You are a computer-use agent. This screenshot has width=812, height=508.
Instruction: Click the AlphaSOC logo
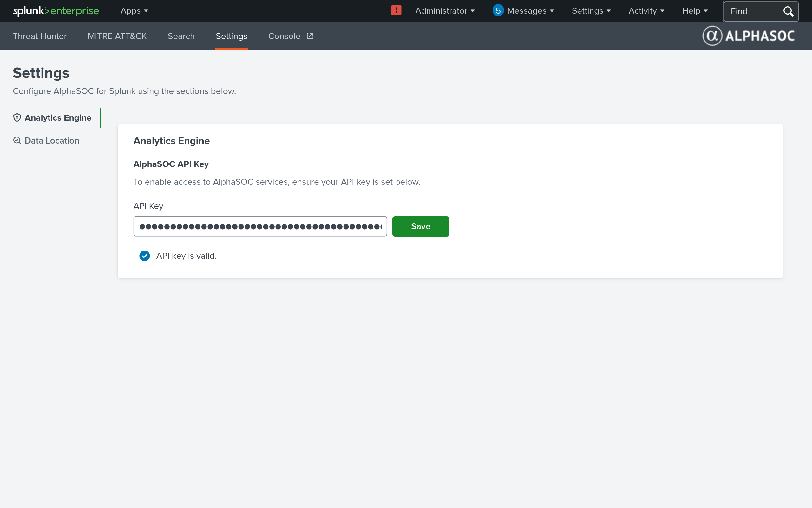[749, 36]
